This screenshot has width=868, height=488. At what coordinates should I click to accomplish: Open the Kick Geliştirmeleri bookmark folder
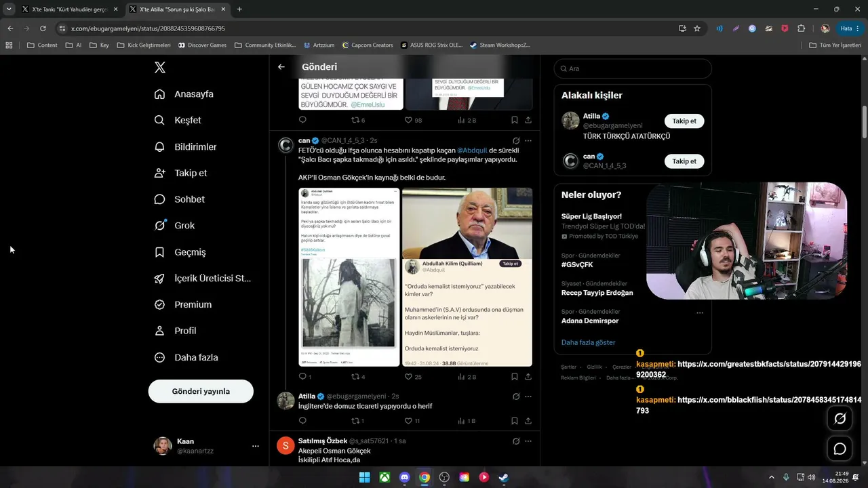tap(144, 45)
